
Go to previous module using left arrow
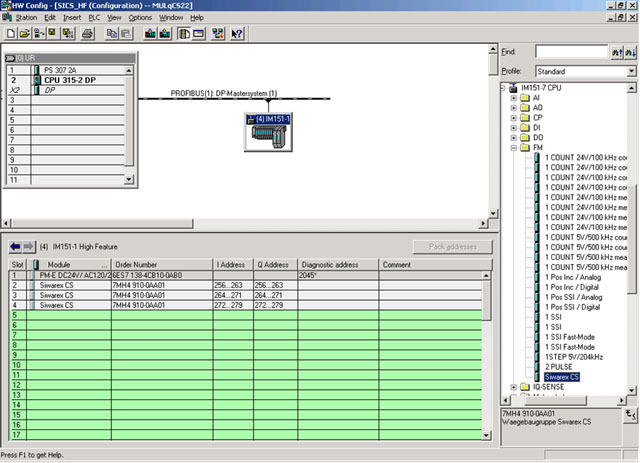pos(16,246)
